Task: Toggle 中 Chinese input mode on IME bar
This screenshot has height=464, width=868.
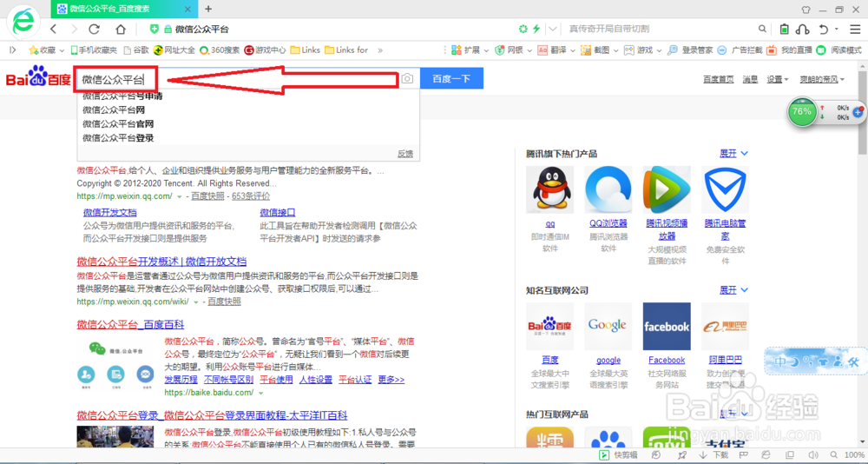Action: pos(780,362)
